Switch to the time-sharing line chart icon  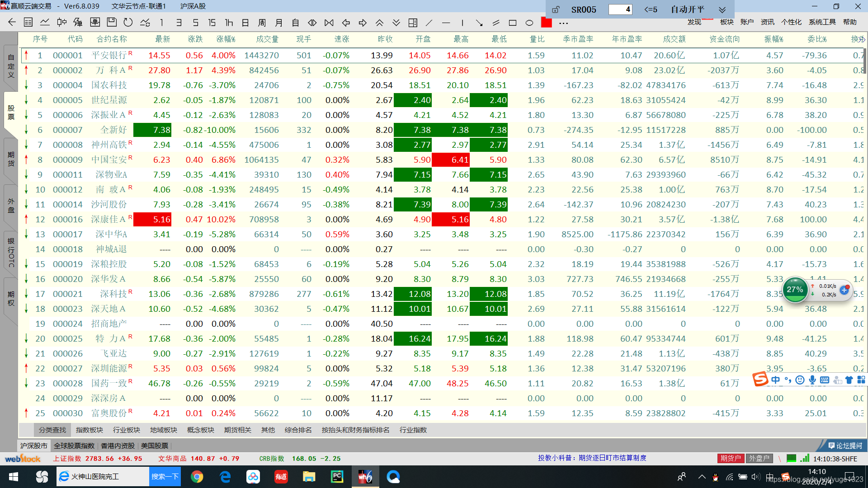pyautogui.click(x=45, y=22)
